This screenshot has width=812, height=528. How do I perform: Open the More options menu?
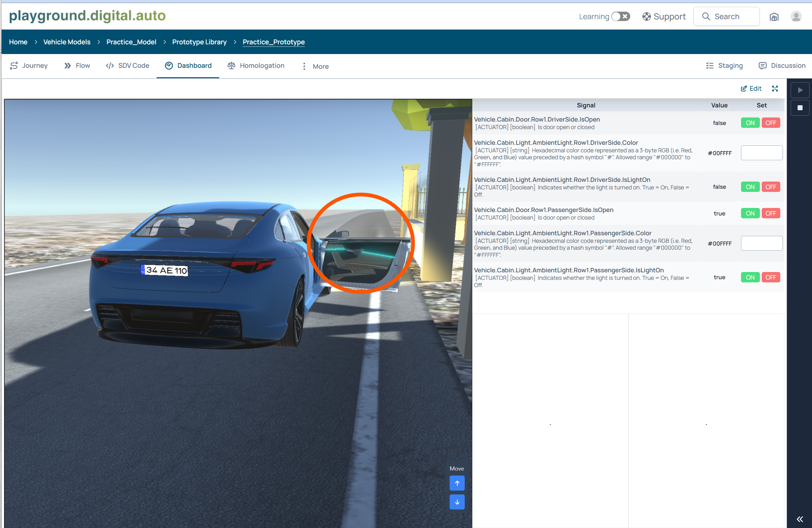[315, 66]
